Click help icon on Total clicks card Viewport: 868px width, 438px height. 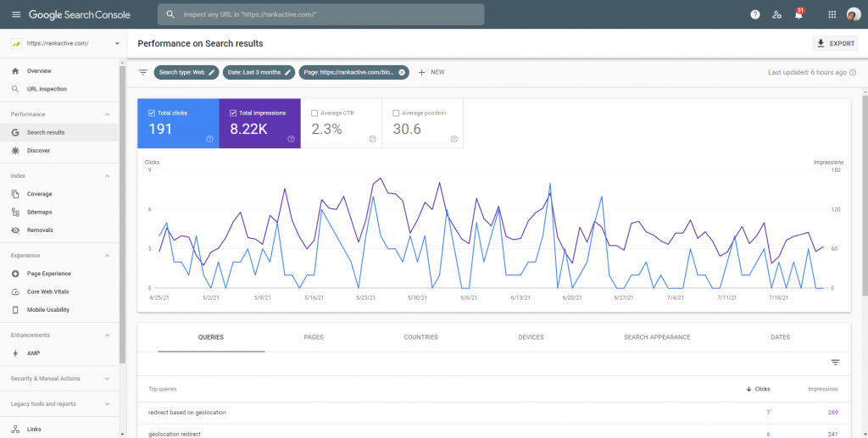210,139
